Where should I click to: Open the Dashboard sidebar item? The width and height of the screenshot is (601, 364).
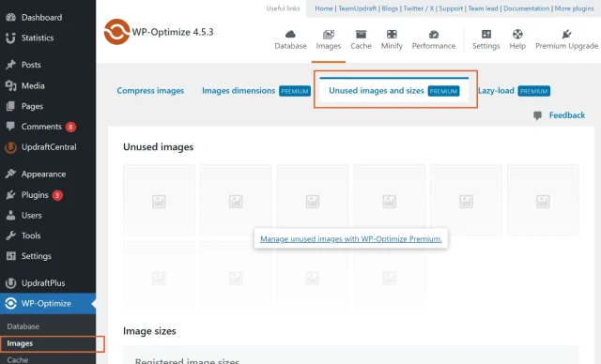point(41,17)
